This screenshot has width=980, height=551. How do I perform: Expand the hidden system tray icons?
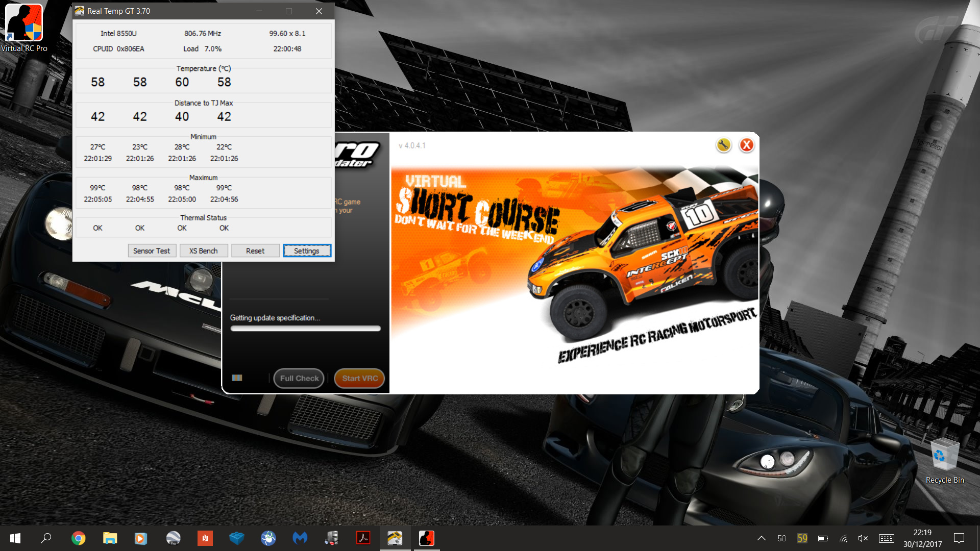click(761, 538)
